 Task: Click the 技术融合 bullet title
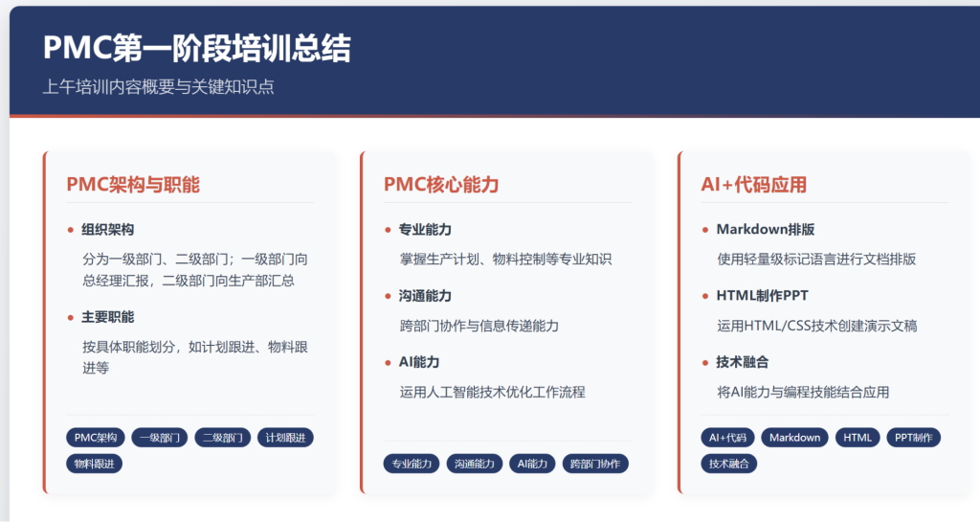click(x=743, y=362)
